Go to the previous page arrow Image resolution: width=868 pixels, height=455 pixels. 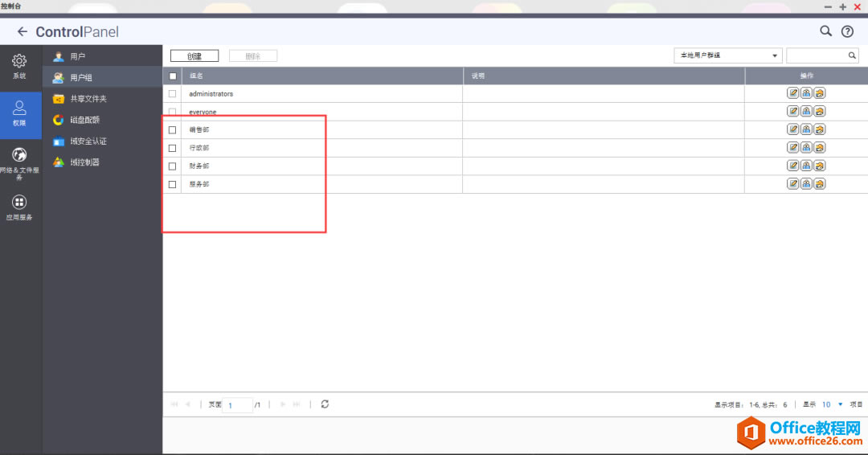(x=188, y=404)
